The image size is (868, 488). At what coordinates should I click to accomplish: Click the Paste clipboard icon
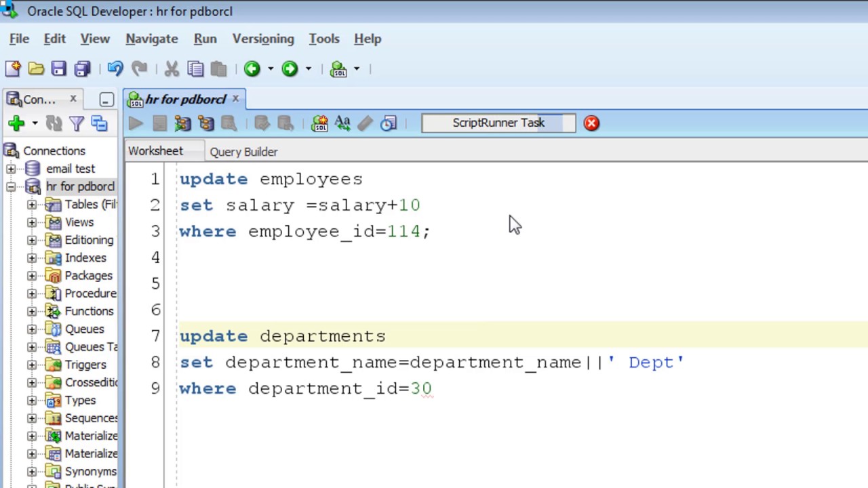pyautogui.click(x=218, y=68)
